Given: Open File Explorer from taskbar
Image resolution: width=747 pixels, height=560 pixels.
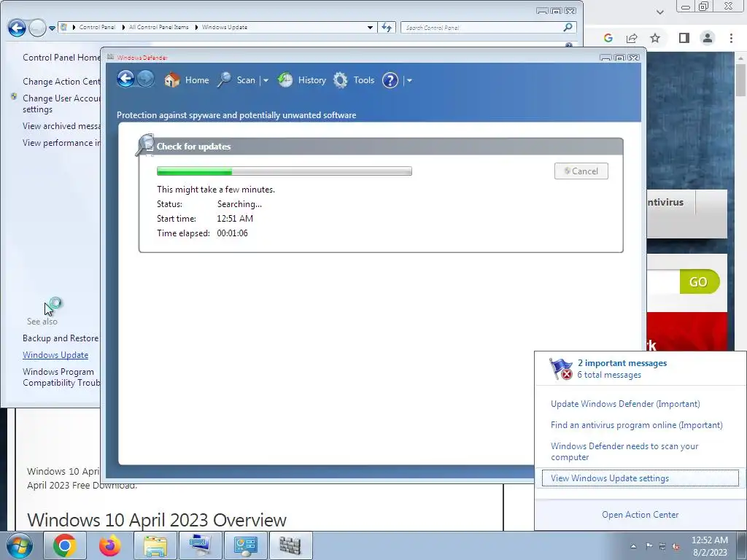Looking at the screenshot, I should (x=155, y=545).
